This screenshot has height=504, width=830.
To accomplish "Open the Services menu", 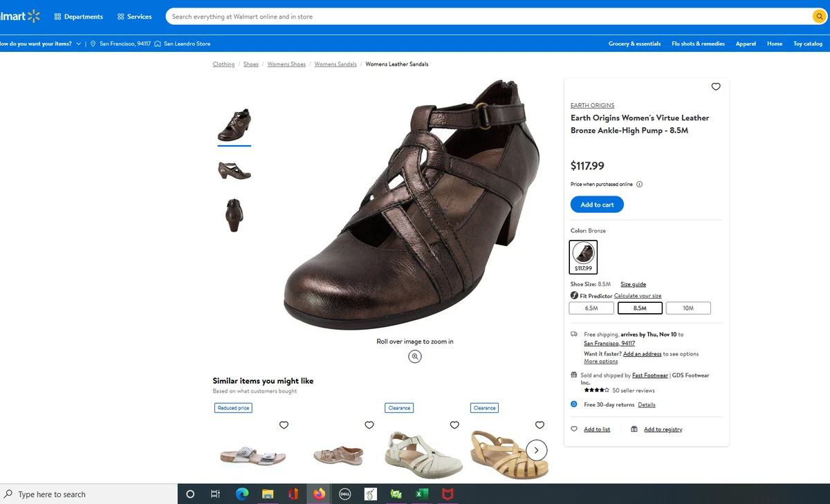I will [134, 17].
